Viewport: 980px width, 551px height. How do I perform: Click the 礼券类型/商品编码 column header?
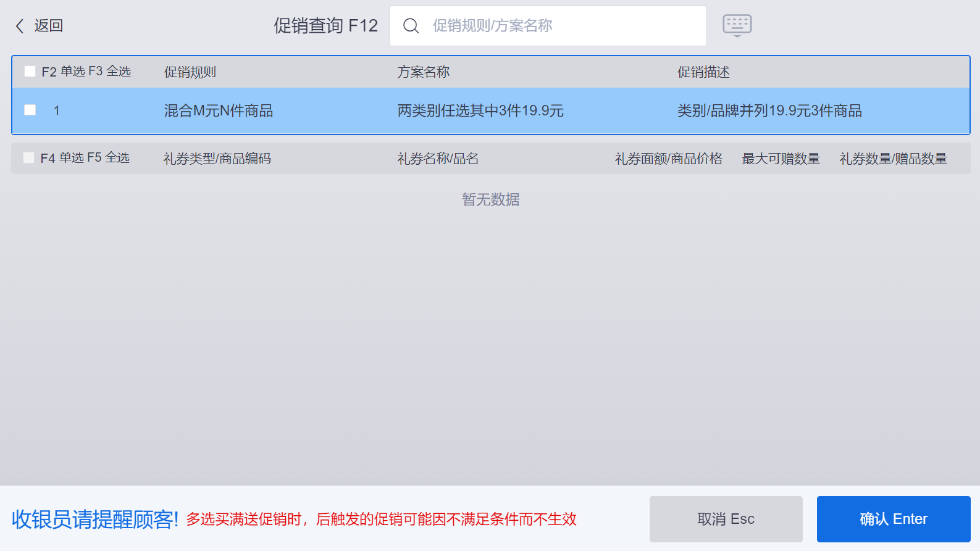pos(217,159)
